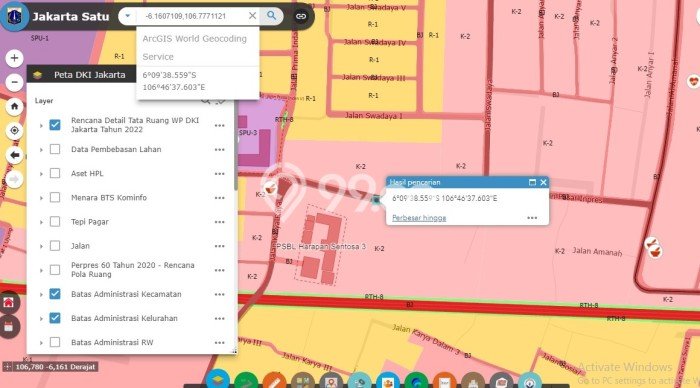Viewport: 700px width, 388px height.
Task: Open more options in the search result popup
Action: tap(532, 218)
